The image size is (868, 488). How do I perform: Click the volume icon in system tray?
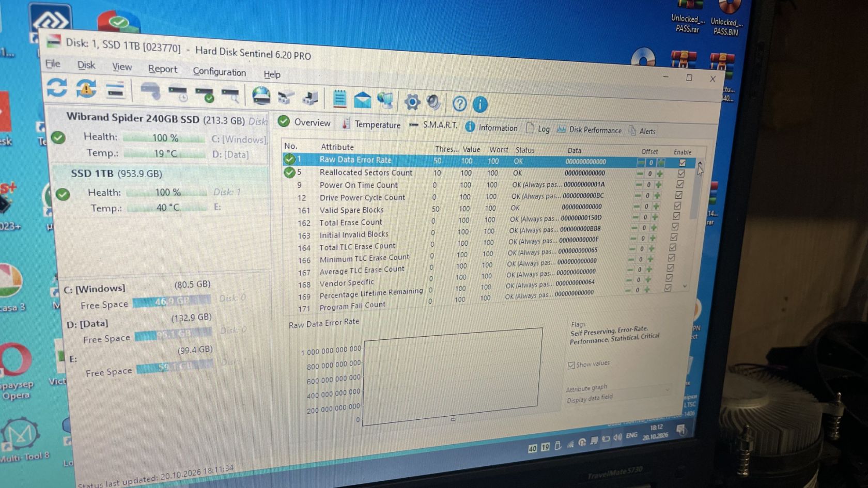coord(617,437)
